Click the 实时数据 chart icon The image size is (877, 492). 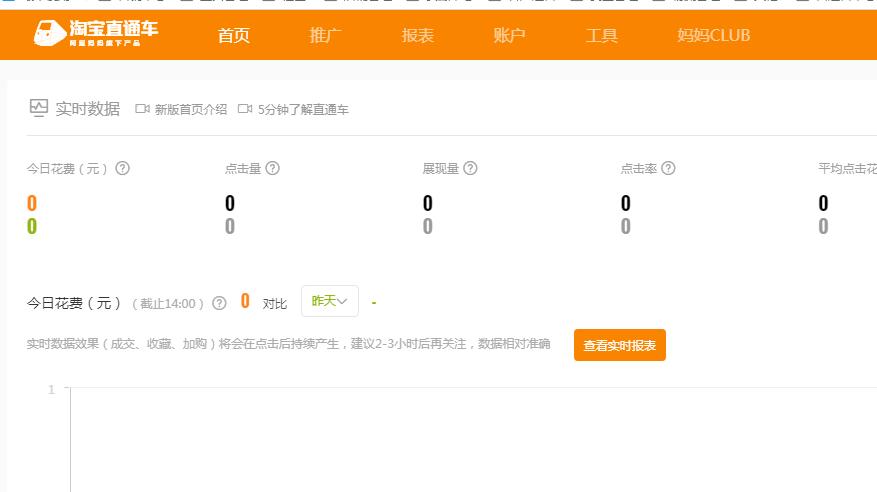[x=38, y=108]
